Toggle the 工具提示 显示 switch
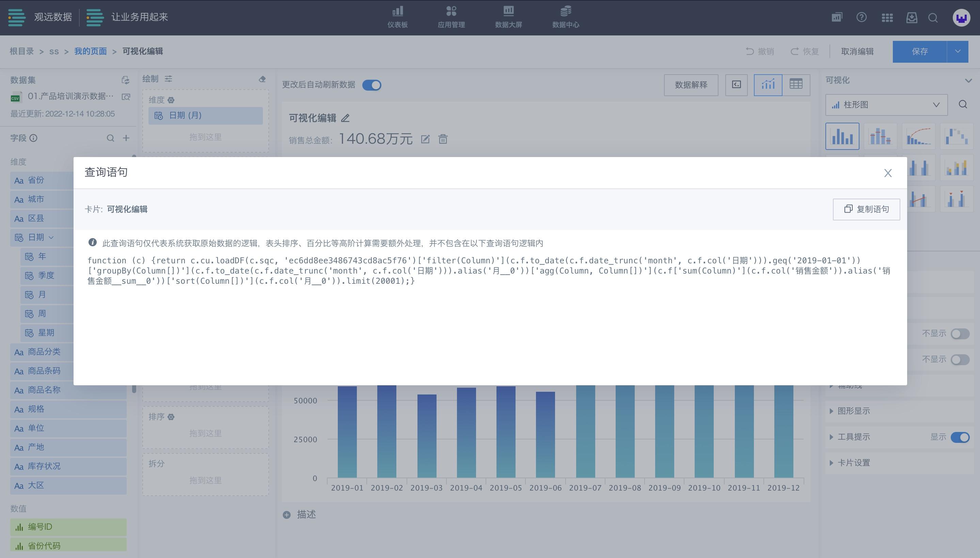This screenshot has height=558, width=980. (x=960, y=437)
